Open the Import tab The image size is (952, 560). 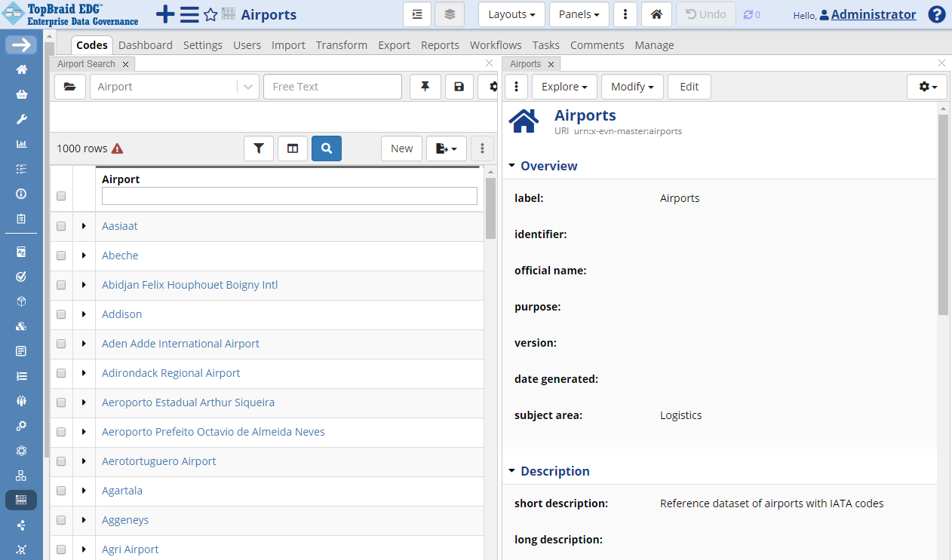click(288, 45)
